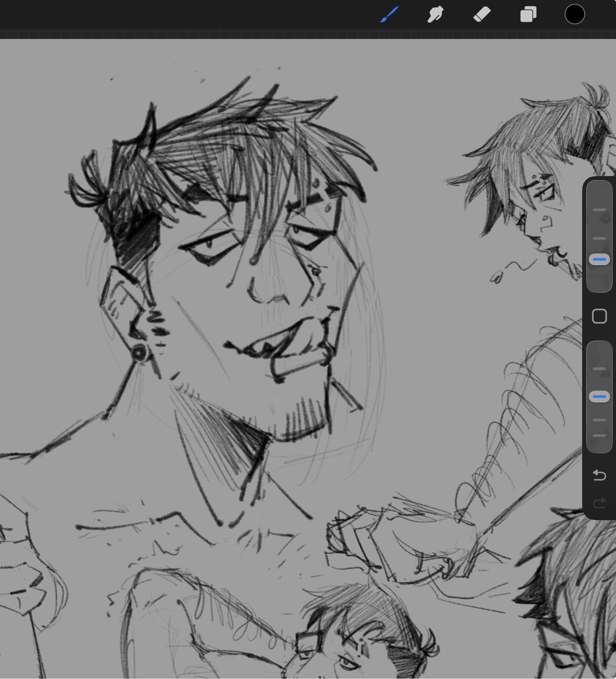Image resolution: width=616 pixels, height=679 pixels.
Task: Click the brush size slider handle
Action: tap(599, 260)
